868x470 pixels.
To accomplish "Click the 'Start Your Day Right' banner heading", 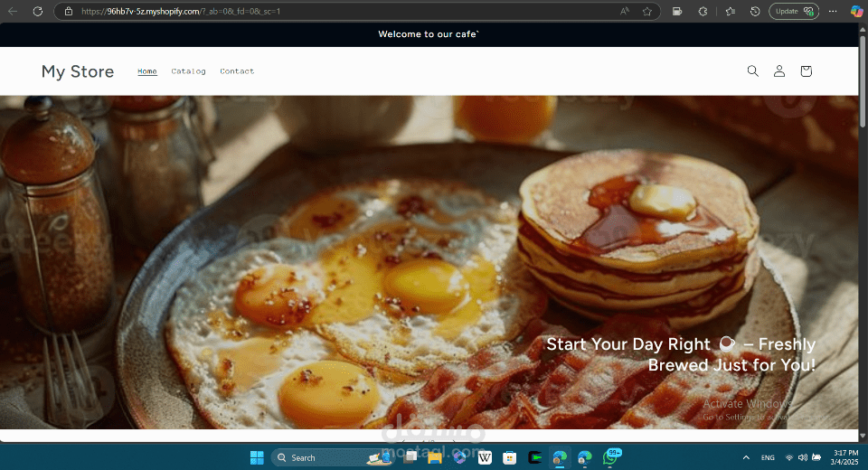I will [x=681, y=354].
